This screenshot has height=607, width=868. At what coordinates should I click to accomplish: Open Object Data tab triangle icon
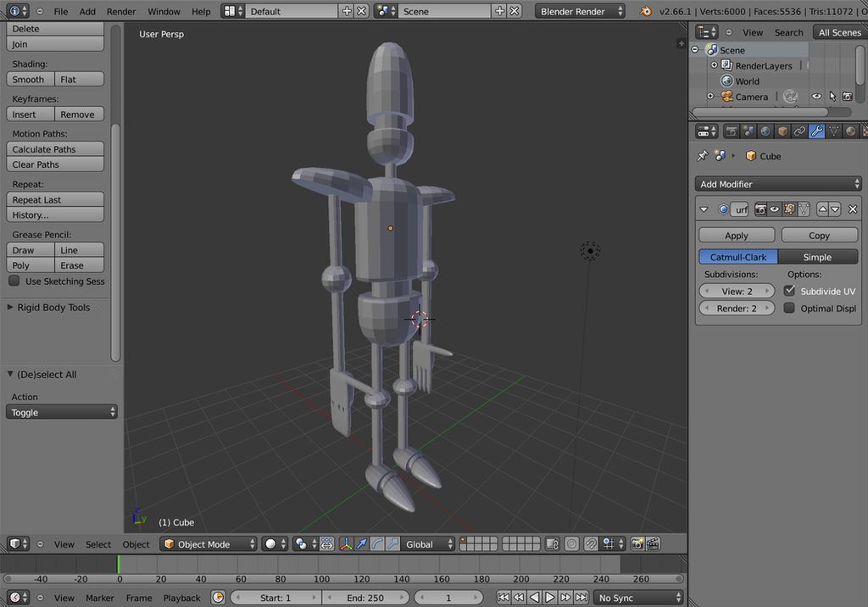834,131
